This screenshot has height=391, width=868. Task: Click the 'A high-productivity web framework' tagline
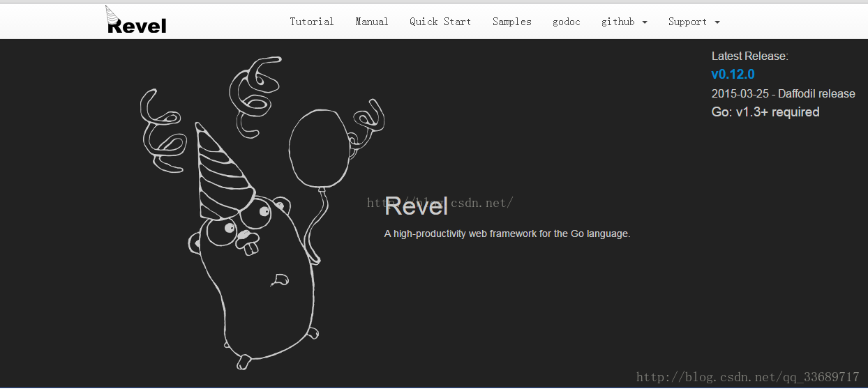[507, 233]
